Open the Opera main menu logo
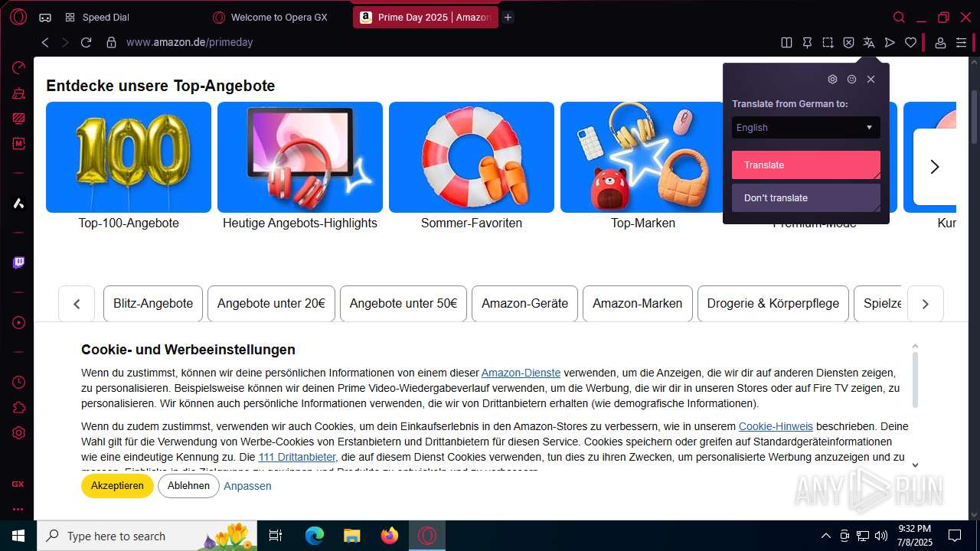 18,17
